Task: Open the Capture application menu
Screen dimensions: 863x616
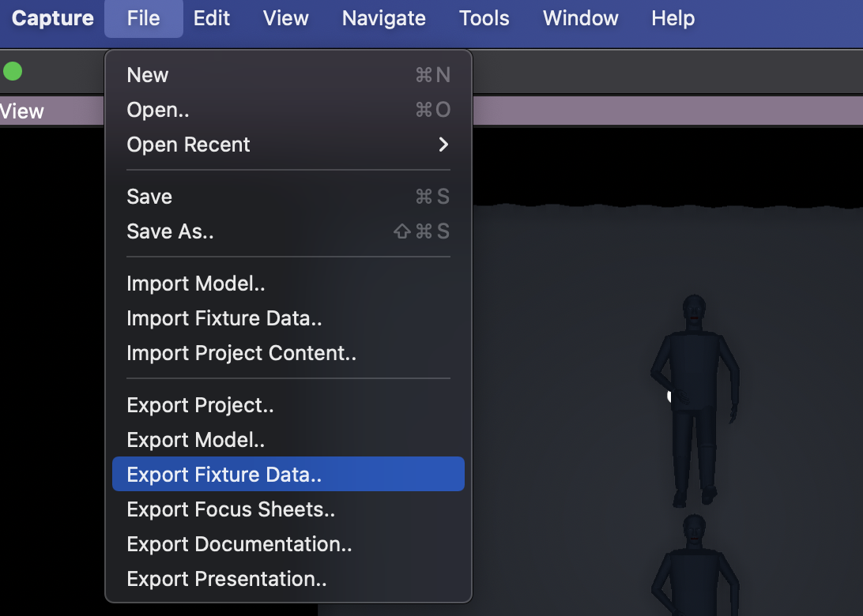Action: click(x=52, y=19)
